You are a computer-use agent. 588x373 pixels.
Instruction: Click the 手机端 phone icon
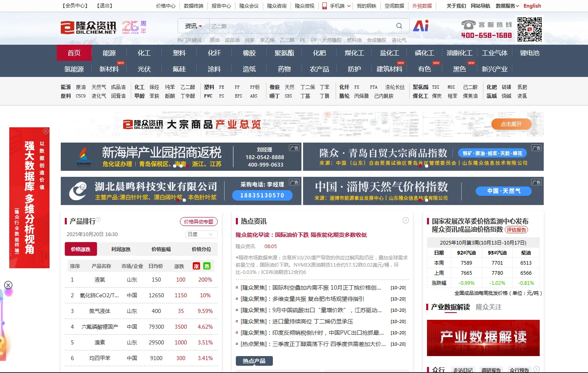pos(324,6)
